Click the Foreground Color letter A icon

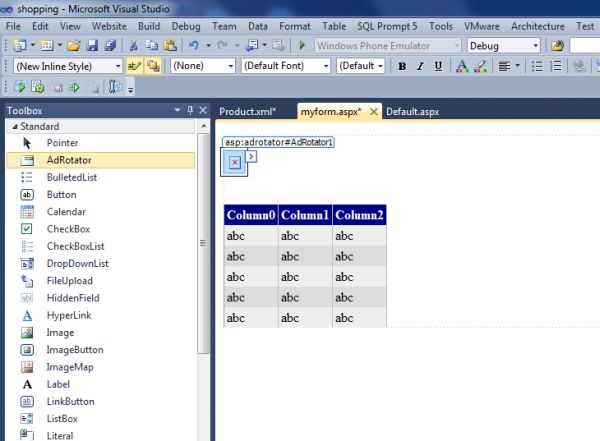pos(462,66)
